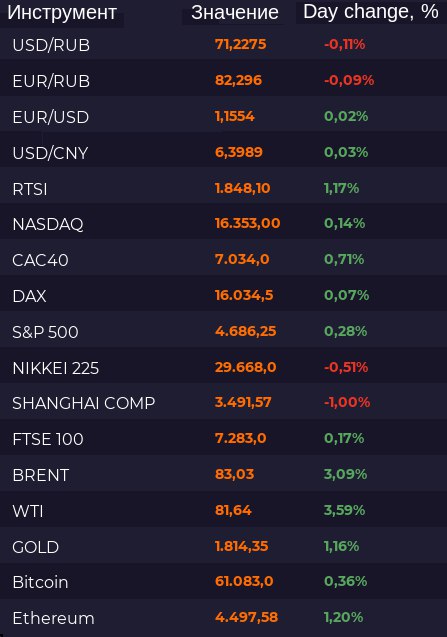Click Bitcoin price 61.083,0
Screen dimensions: 447x637
coord(244,581)
